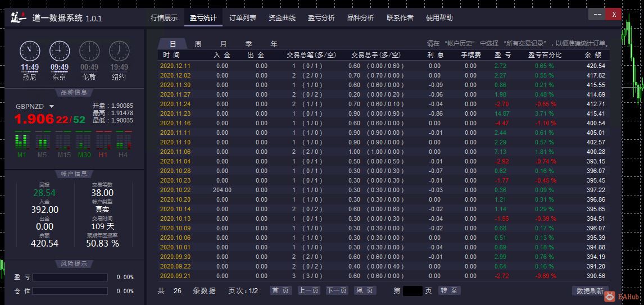Click the Sydney clock icon

(x=30, y=51)
